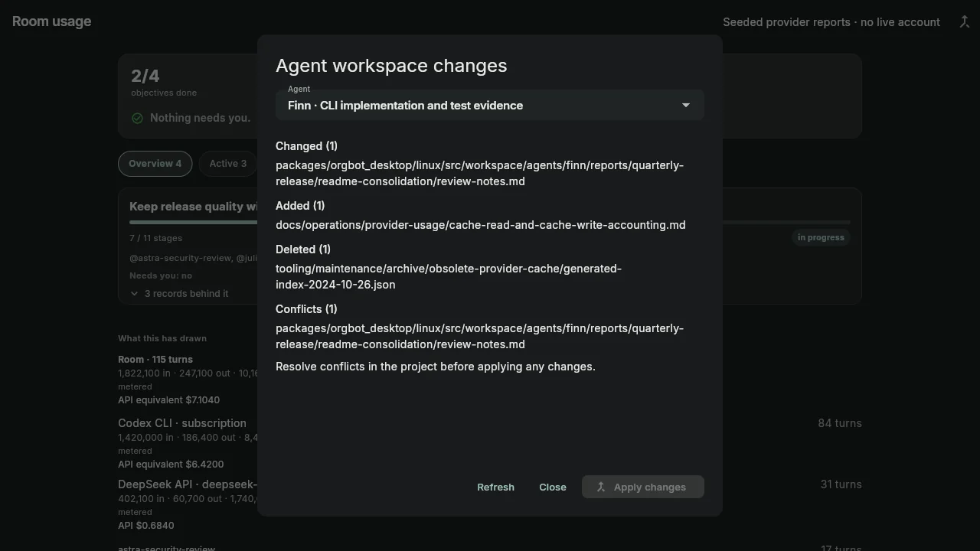Click the green check icon beside Nothing needs you
The width and height of the screenshot is (980, 551).
(x=137, y=118)
